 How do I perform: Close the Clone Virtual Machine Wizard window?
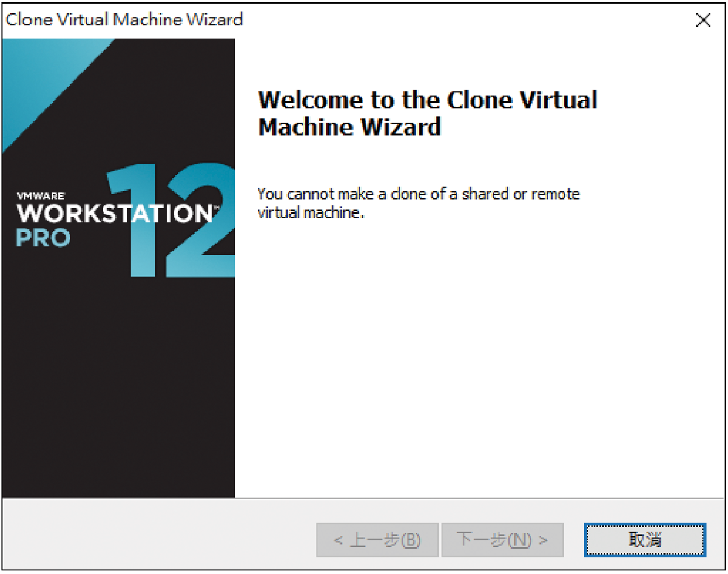(x=703, y=20)
